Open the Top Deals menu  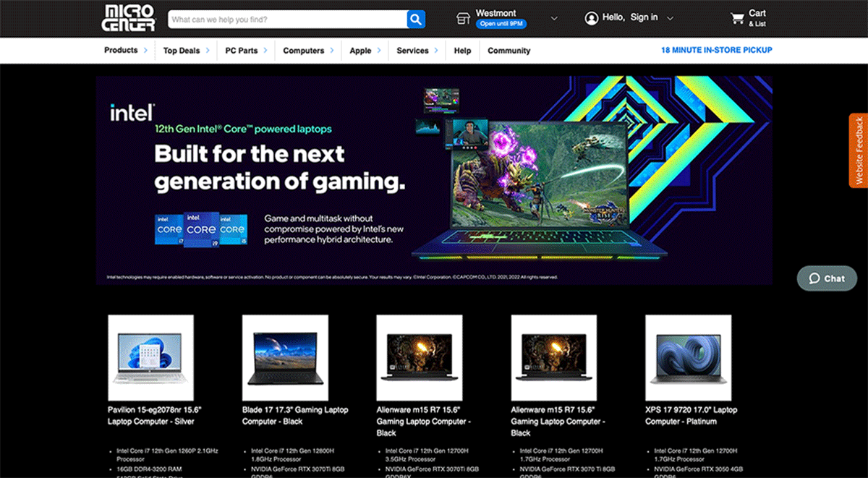coord(182,51)
